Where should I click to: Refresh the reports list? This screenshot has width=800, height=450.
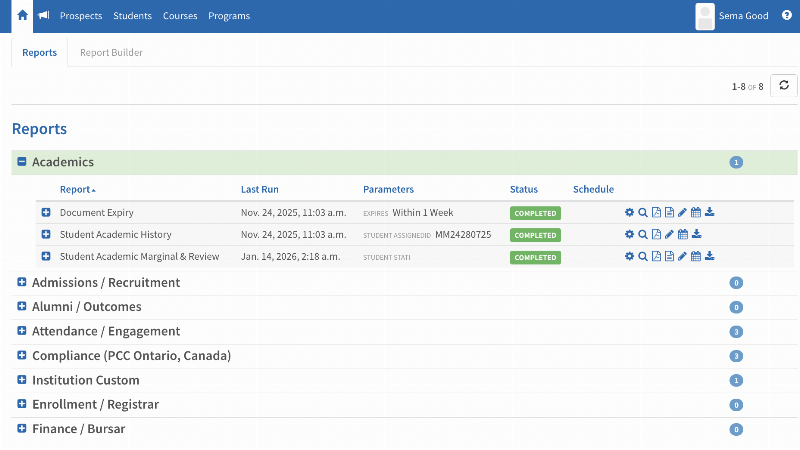click(x=783, y=86)
